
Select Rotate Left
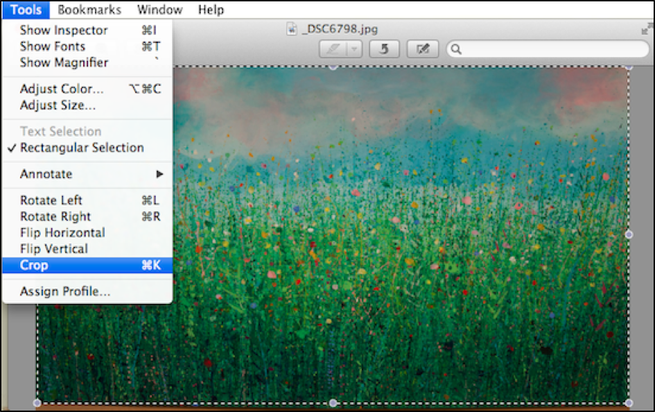(87, 201)
